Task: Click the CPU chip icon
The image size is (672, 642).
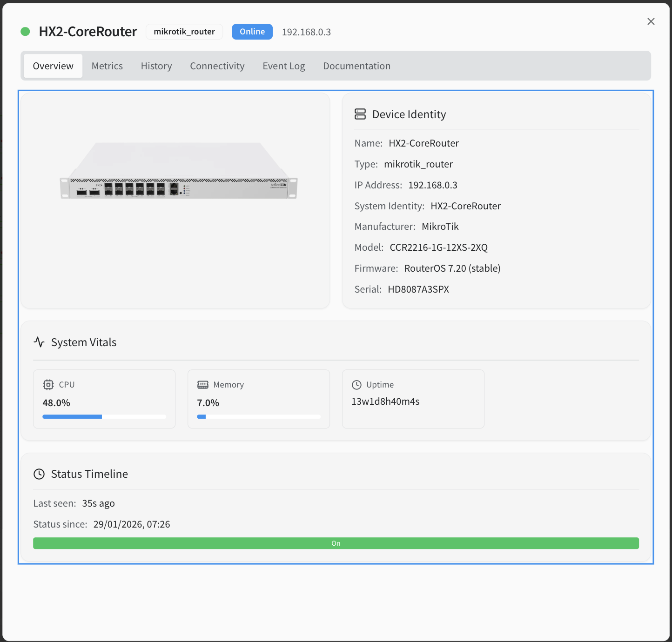Action: pyautogui.click(x=48, y=385)
